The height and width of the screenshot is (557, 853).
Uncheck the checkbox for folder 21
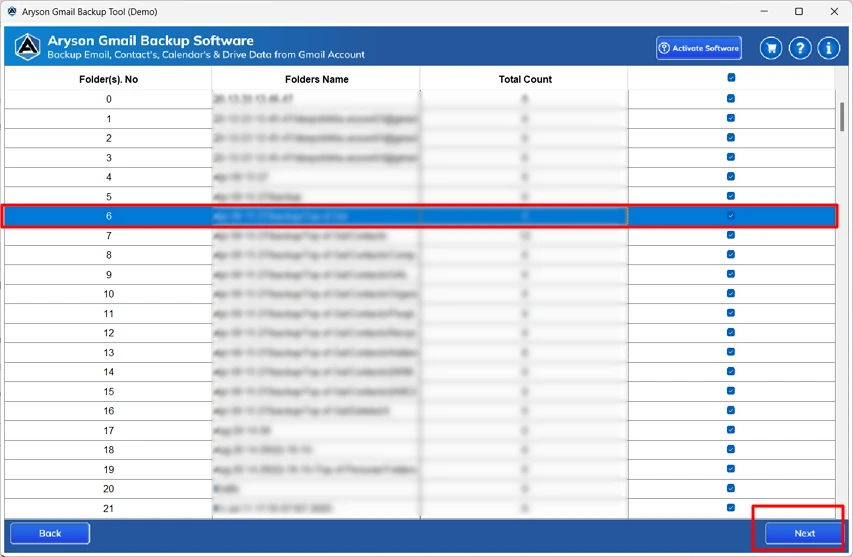click(731, 508)
